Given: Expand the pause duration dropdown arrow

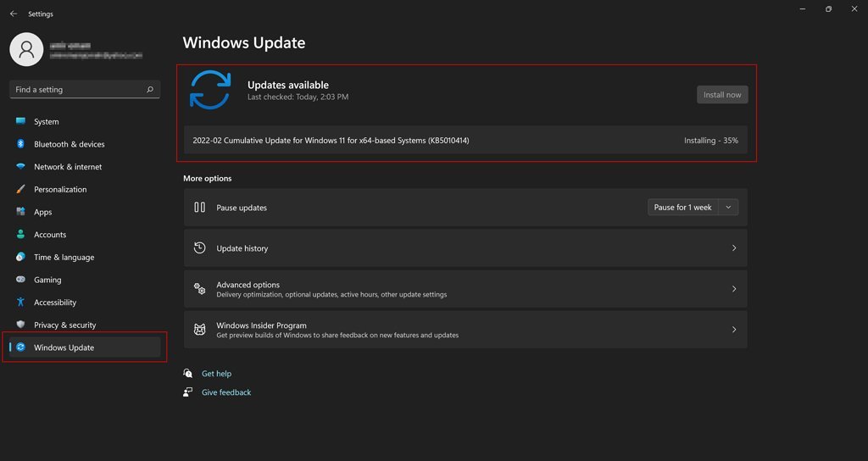Looking at the screenshot, I should tap(728, 207).
